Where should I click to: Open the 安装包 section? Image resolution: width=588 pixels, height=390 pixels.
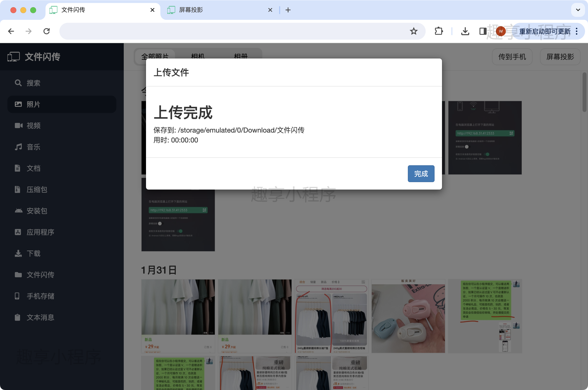(62, 211)
